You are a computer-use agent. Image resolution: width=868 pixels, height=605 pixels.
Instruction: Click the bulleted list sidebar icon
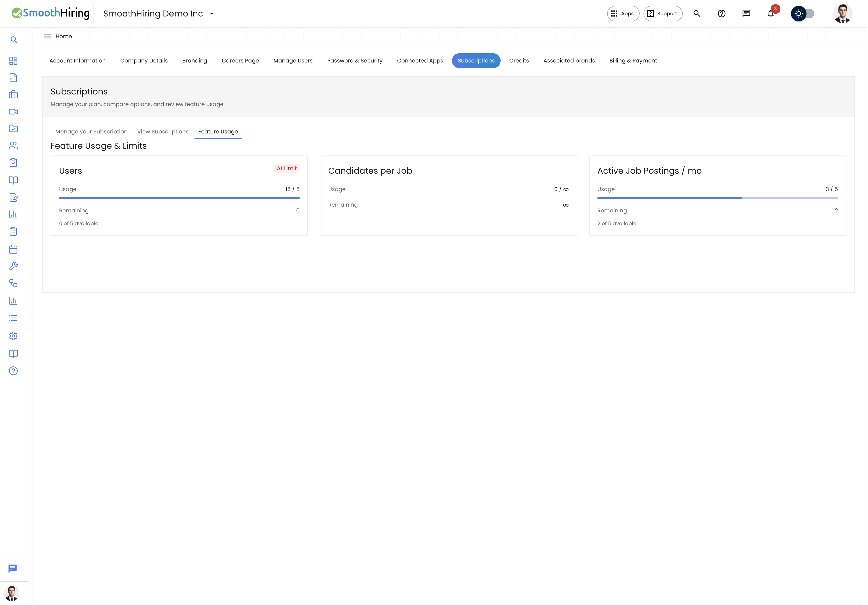pyautogui.click(x=13, y=318)
